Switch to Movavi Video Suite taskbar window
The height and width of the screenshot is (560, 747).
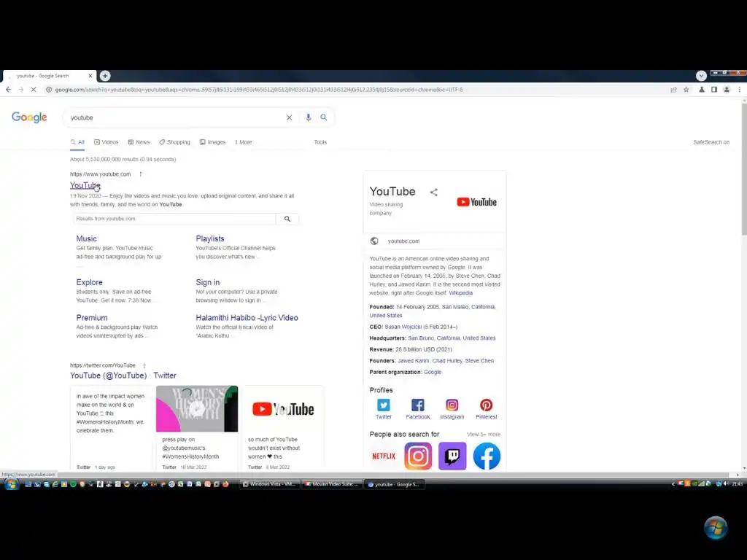coord(332,484)
